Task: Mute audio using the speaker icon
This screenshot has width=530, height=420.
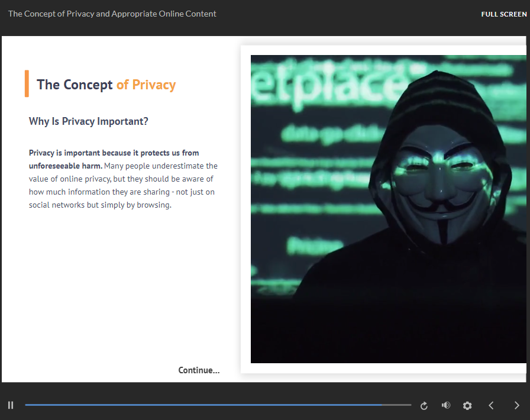Action: (446, 405)
